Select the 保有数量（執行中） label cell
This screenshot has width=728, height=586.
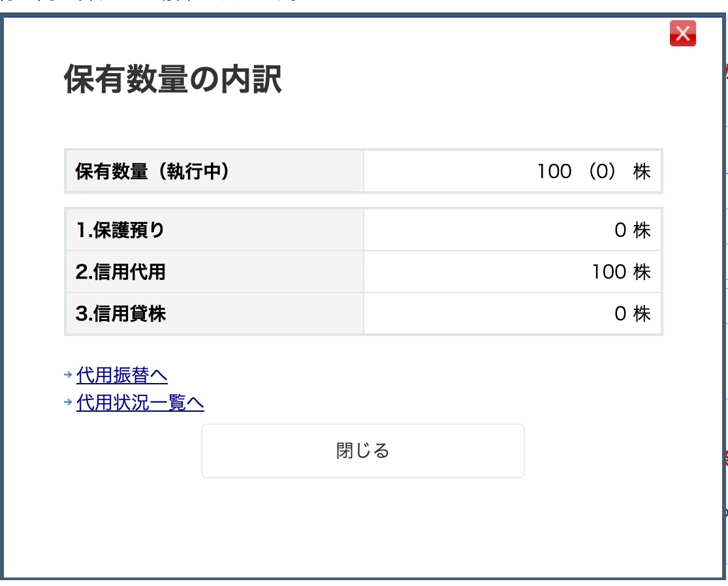pos(214,171)
